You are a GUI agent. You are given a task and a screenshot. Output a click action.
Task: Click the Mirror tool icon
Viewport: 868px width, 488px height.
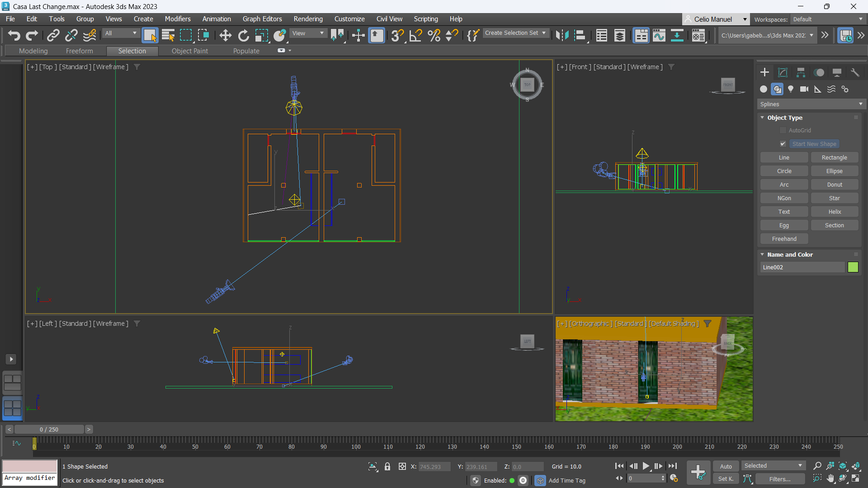[562, 35]
